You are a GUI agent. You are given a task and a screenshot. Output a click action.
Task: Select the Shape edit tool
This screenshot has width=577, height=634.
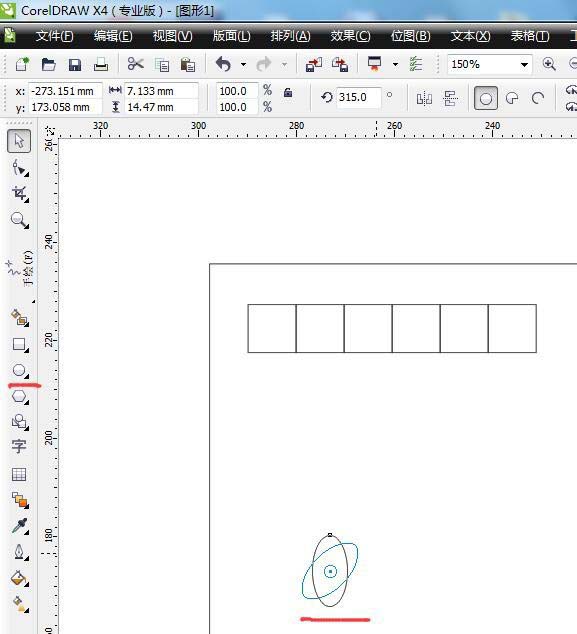tap(19, 168)
